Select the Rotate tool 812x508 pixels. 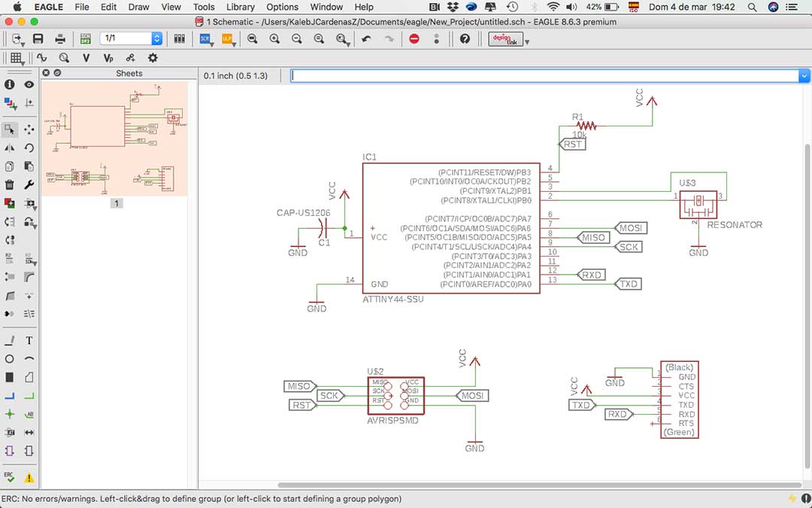click(29, 148)
